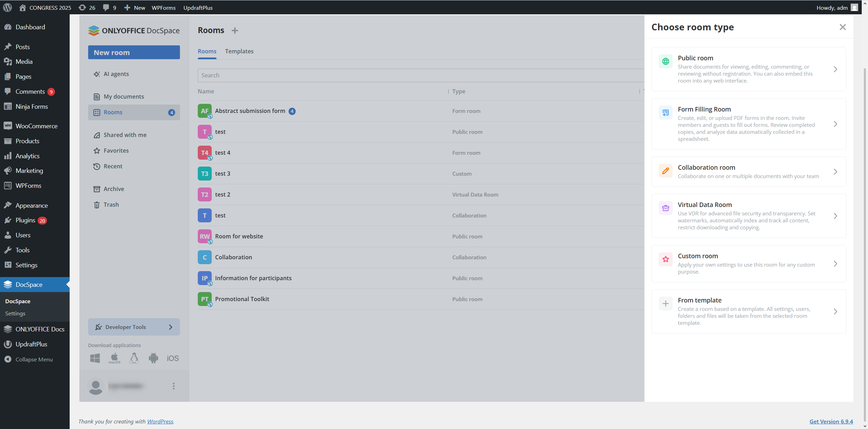Screen dimensions: 868x429
Task: Click into the rooms Search field
Action: click(418, 75)
